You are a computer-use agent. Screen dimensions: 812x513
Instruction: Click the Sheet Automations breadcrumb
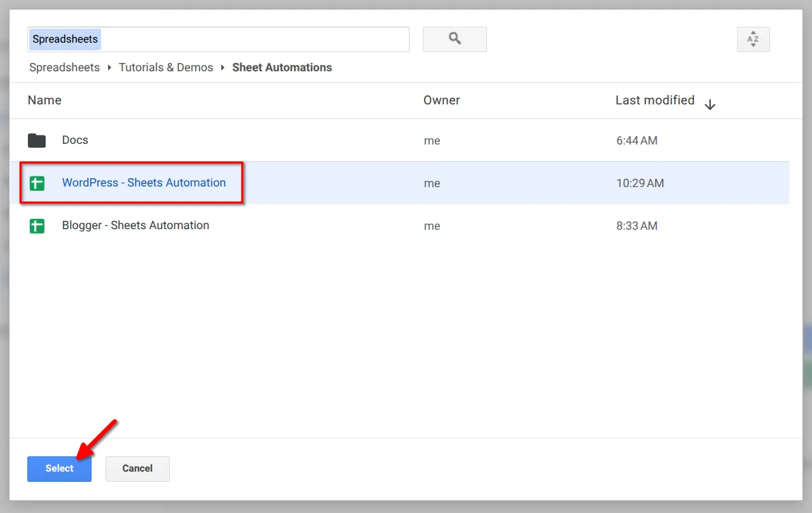coord(282,67)
